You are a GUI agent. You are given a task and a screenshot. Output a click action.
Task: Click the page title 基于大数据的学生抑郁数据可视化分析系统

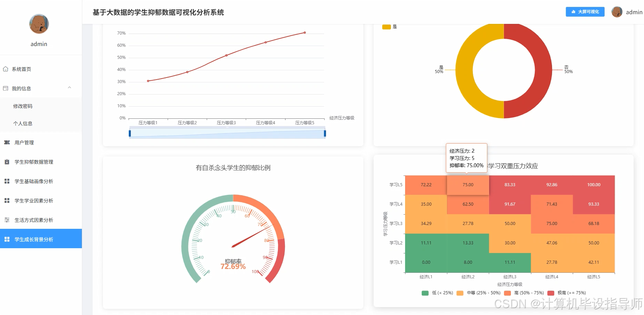click(x=158, y=12)
